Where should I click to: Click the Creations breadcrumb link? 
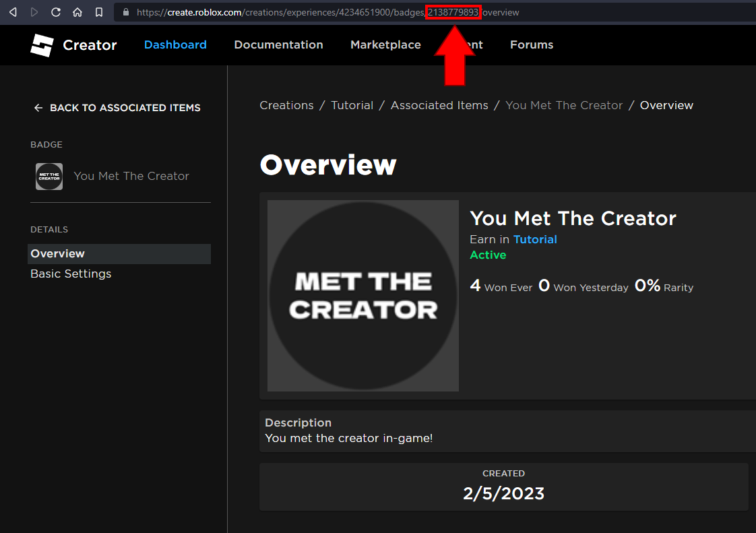click(x=286, y=106)
